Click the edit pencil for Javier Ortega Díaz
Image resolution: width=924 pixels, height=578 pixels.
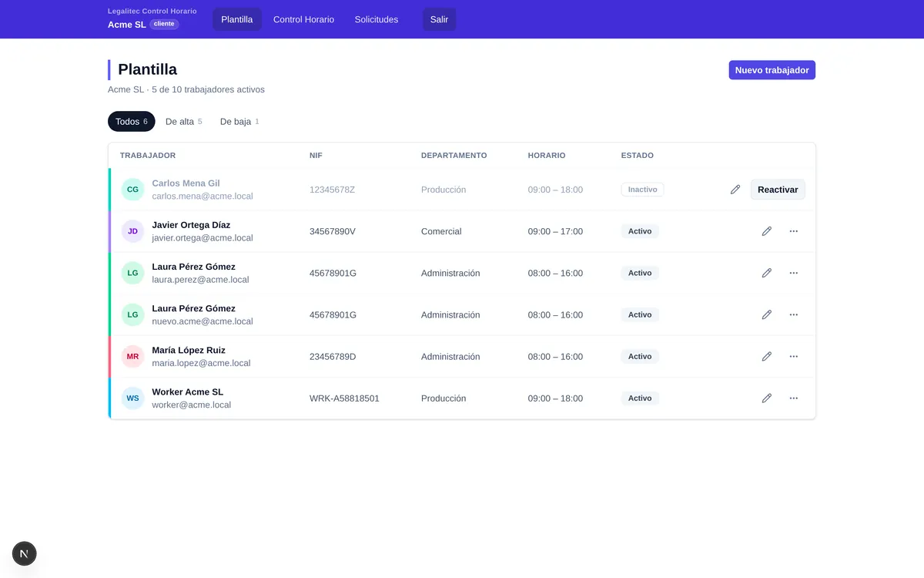coord(767,231)
